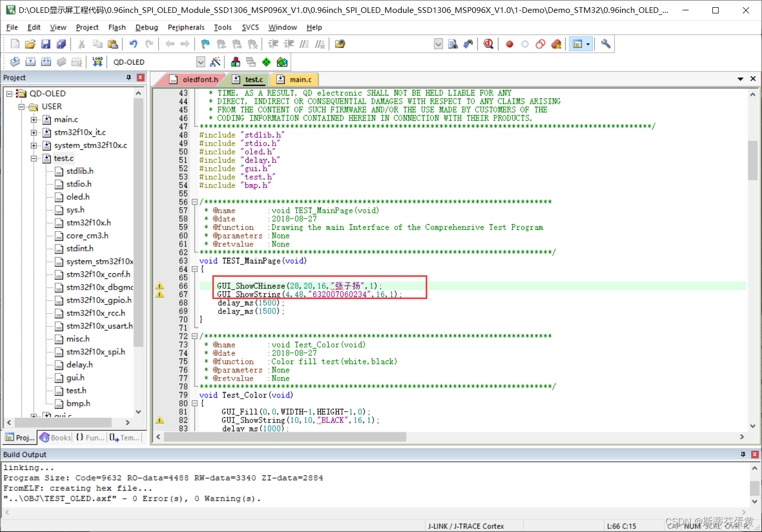Image resolution: width=762 pixels, height=532 pixels.
Task: Insert a bookmark with the flag icon
Action: click(205, 44)
